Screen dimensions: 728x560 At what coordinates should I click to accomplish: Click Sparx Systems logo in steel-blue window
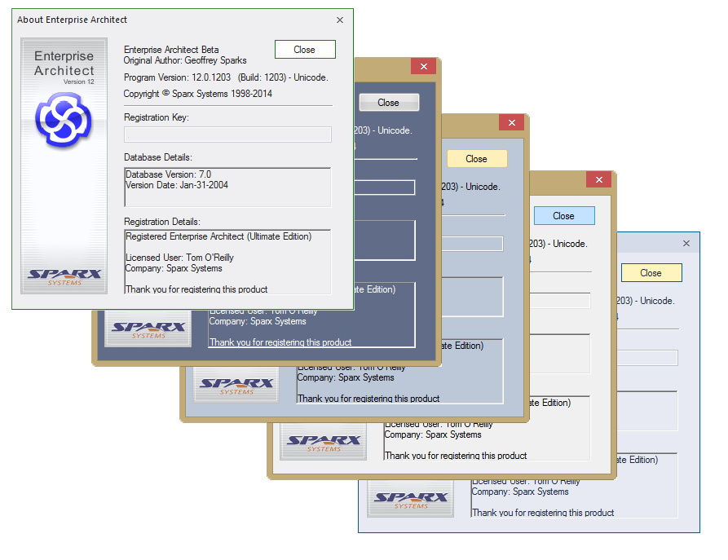coord(236,386)
